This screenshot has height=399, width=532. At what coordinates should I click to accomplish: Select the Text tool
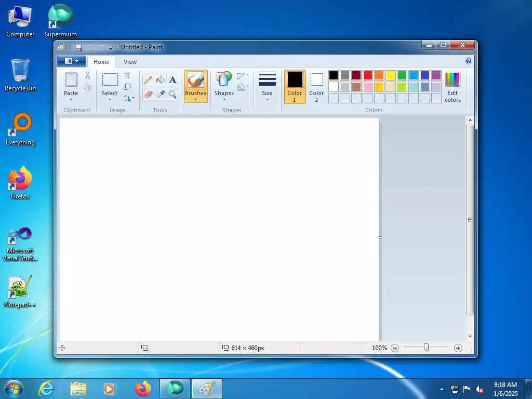click(172, 80)
